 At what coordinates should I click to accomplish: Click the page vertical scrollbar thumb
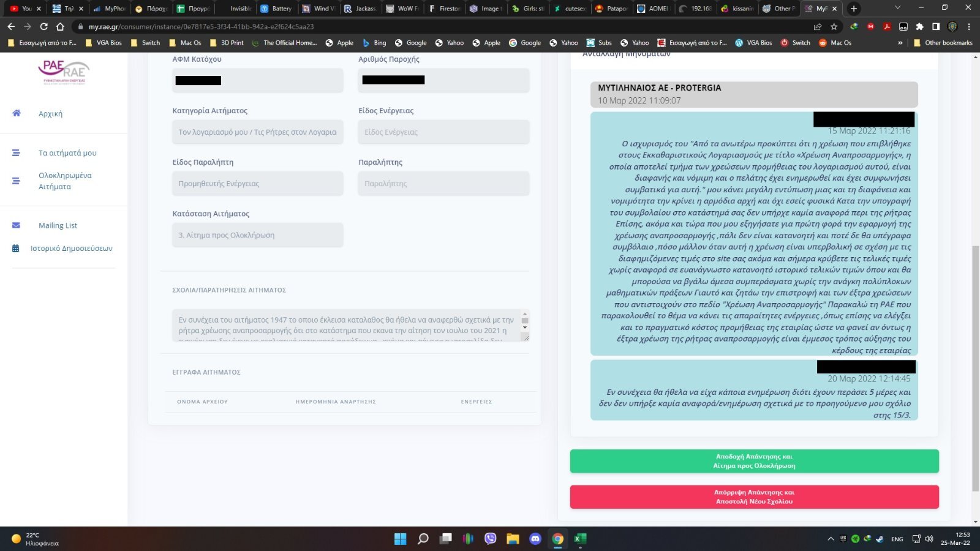pyautogui.click(x=975, y=367)
